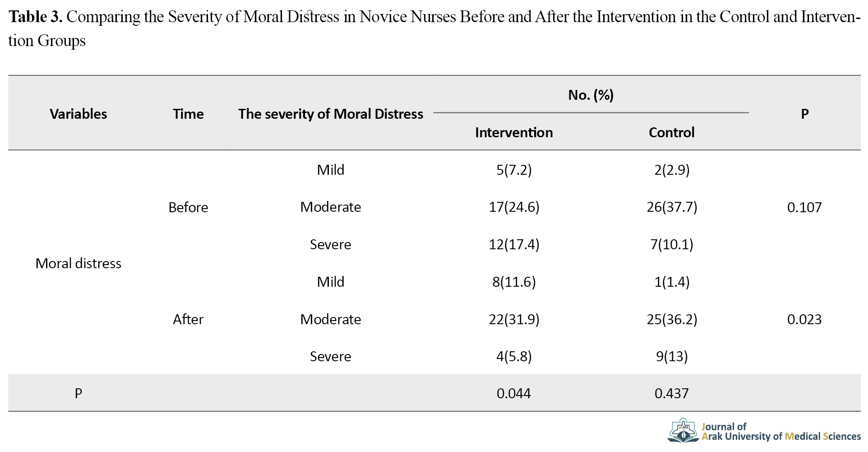Click the Journal of Arak University text
Image resolution: width=868 pixels, height=452 pixels.
781,432
